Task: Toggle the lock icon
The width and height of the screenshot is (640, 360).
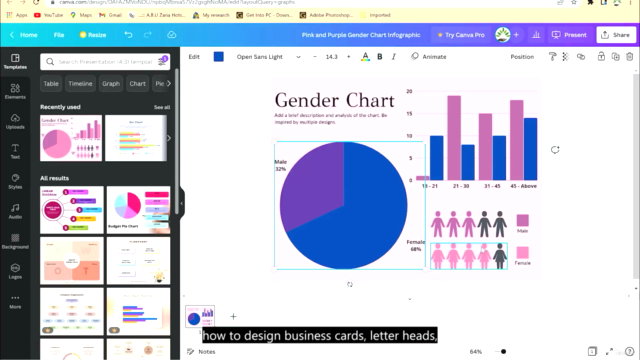Action: point(601,57)
